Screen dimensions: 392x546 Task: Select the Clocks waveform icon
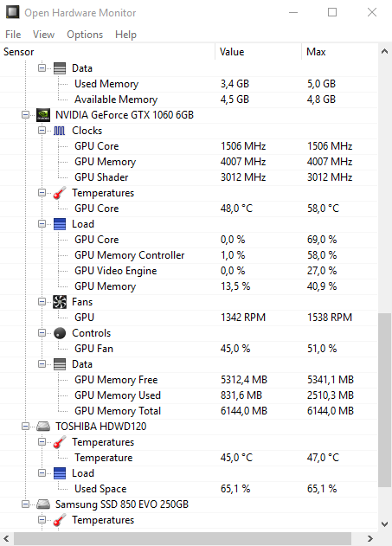(59, 131)
